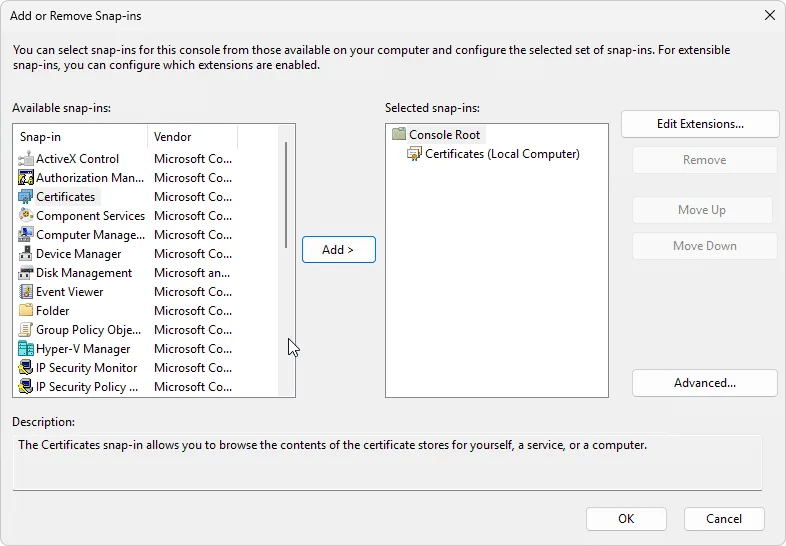Select Authorization Man... snap-in row

click(x=90, y=178)
